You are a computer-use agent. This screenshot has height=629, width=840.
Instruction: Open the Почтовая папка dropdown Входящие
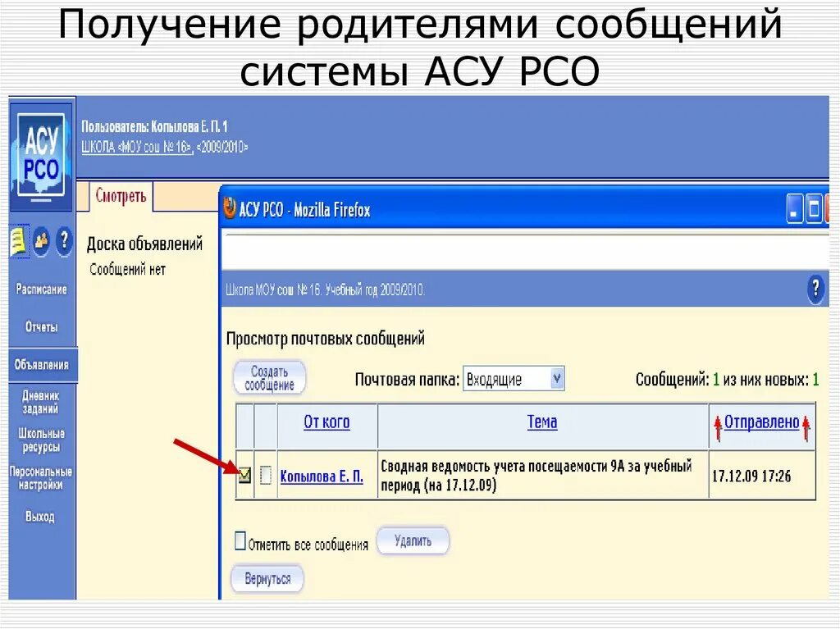click(x=514, y=379)
